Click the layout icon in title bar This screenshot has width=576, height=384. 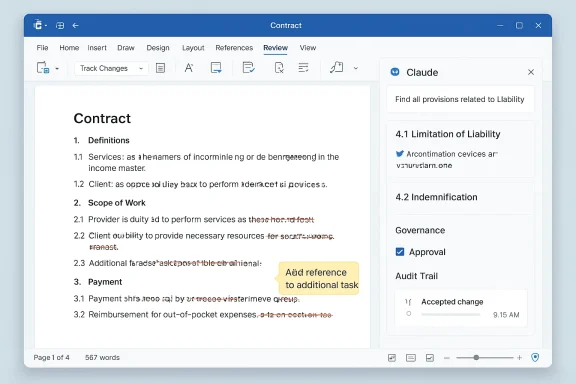[x=60, y=25]
